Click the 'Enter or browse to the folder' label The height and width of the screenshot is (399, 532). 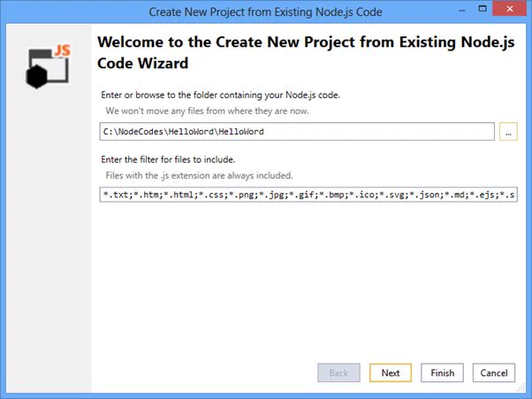pos(220,95)
